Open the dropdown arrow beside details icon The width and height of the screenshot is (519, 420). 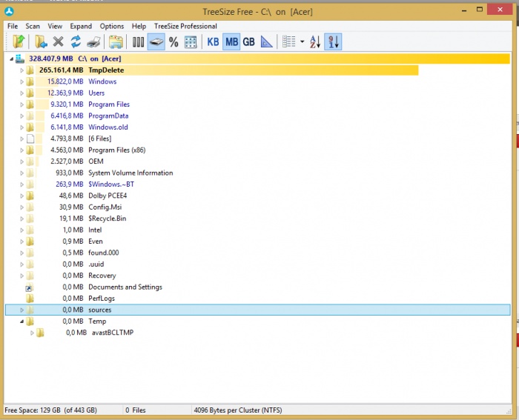tap(302, 42)
